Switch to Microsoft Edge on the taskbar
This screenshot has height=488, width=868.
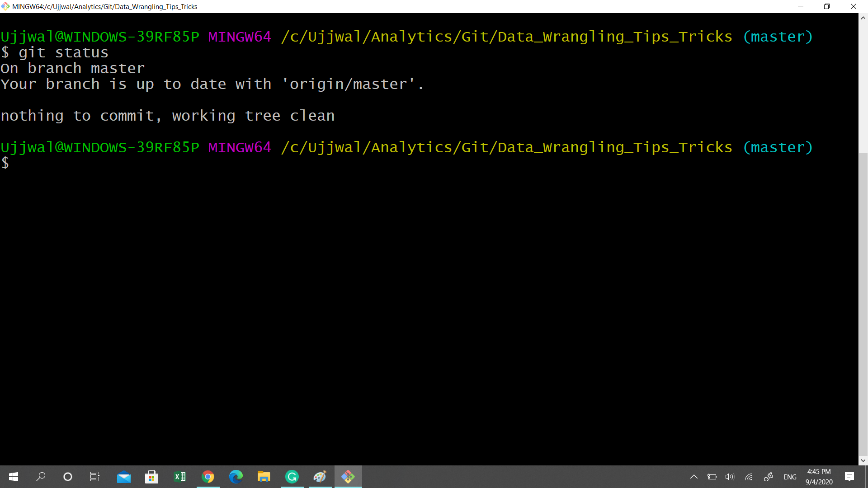[236, 477]
